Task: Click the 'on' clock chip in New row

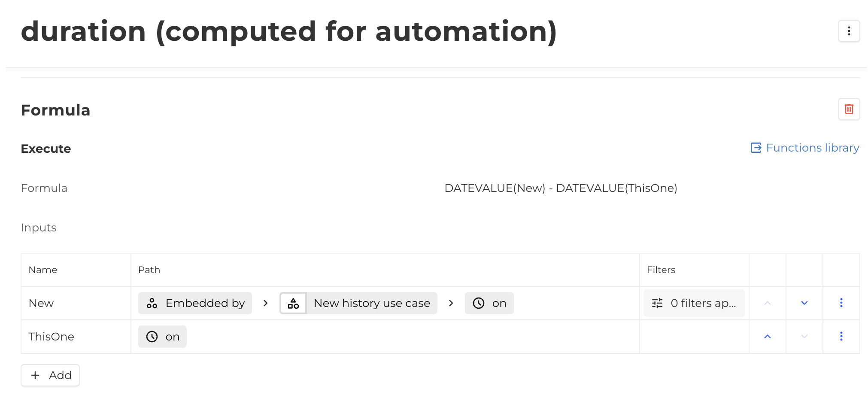Action: point(489,303)
